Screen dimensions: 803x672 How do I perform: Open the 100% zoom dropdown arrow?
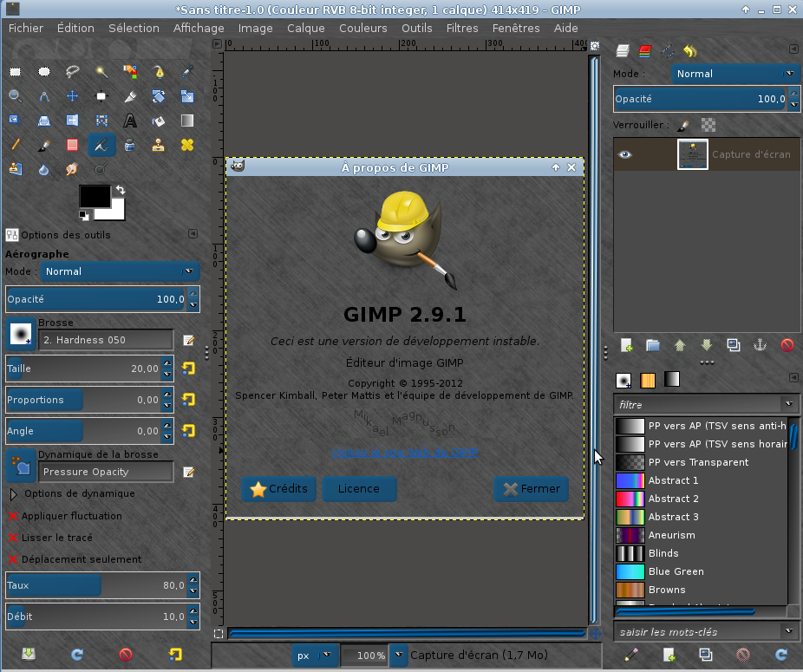398,656
